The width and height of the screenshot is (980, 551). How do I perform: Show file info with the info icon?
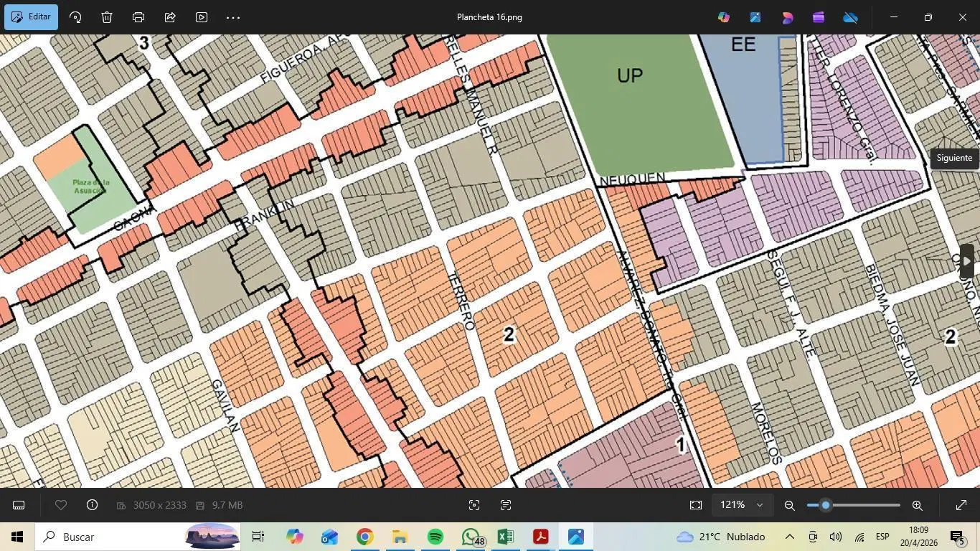pos(92,505)
